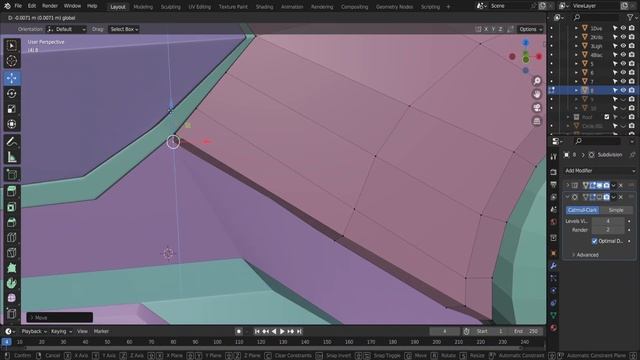This screenshot has height=360, width=640.
Task: Select the Smooth tool
Action: click(x=11, y=298)
